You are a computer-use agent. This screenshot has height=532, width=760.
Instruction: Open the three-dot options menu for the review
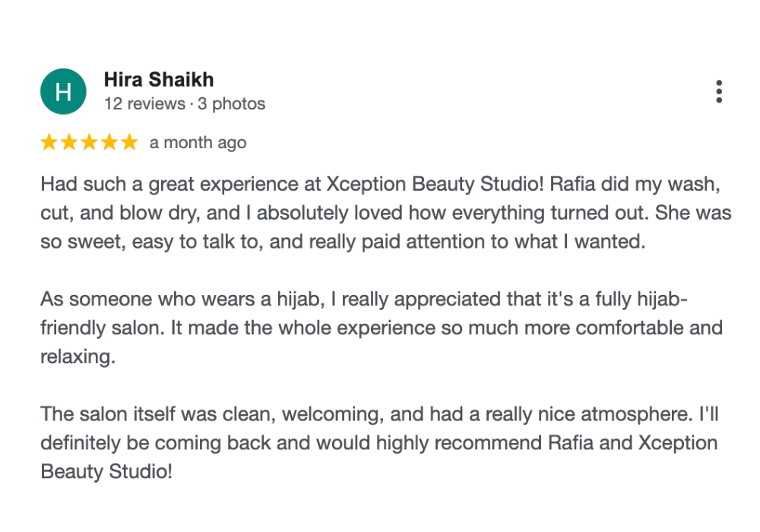tap(719, 91)
